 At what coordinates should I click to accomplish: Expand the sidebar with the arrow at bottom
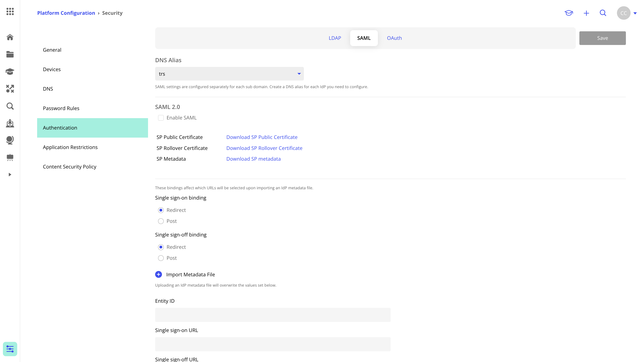point(10,175)
